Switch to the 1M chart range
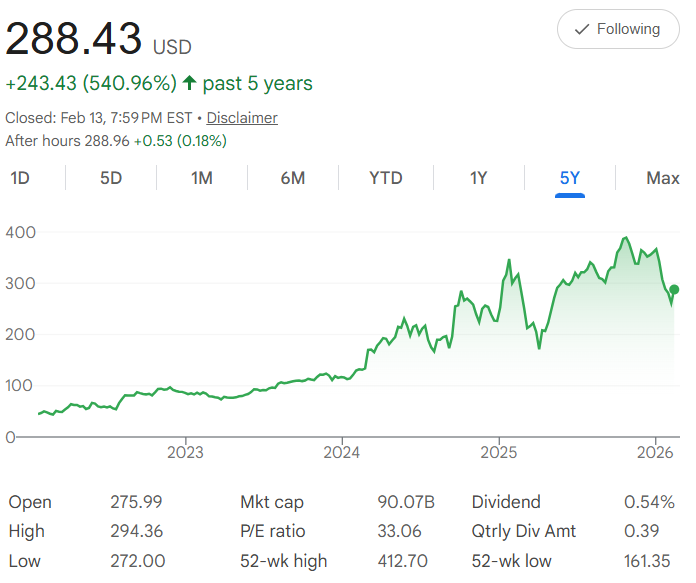The width and height of the screenshot is (696, 583). click(x=202, y=178)
